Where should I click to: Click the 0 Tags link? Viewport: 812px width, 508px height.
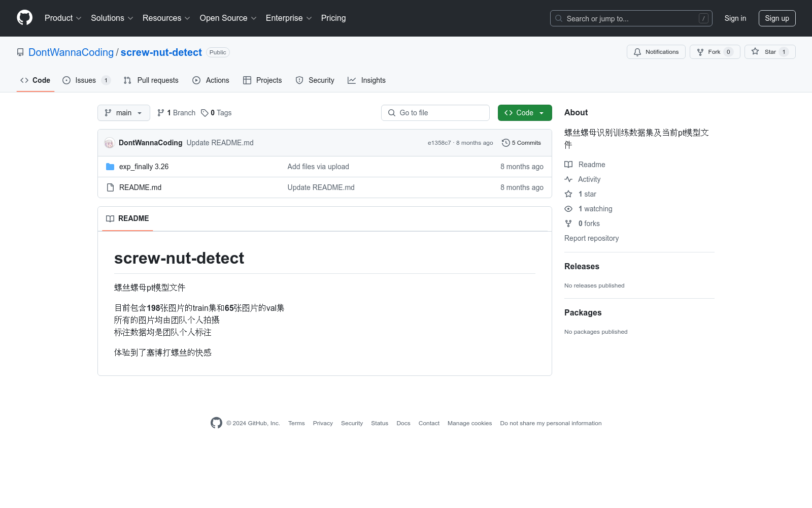(x=217, y=113)
